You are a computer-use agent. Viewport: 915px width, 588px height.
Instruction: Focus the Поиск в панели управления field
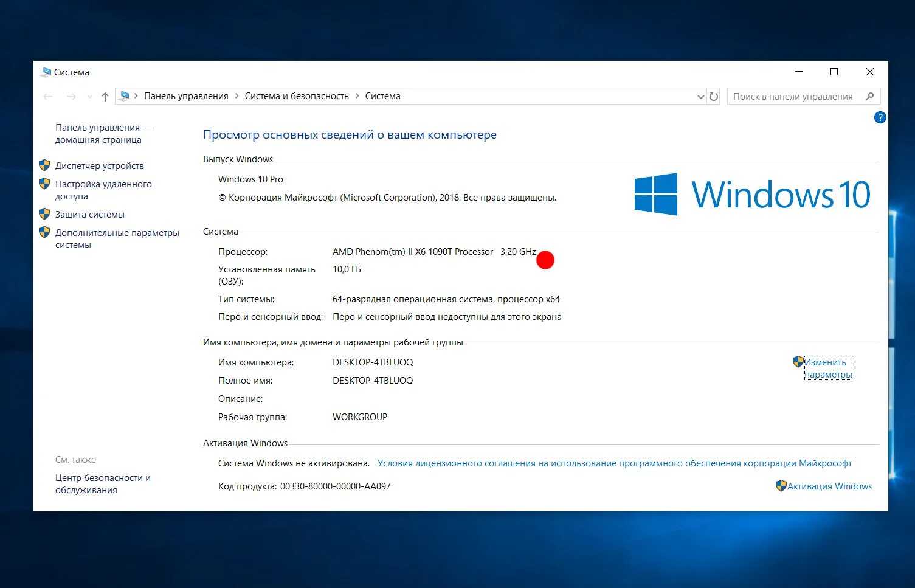(x=804, y=96)
